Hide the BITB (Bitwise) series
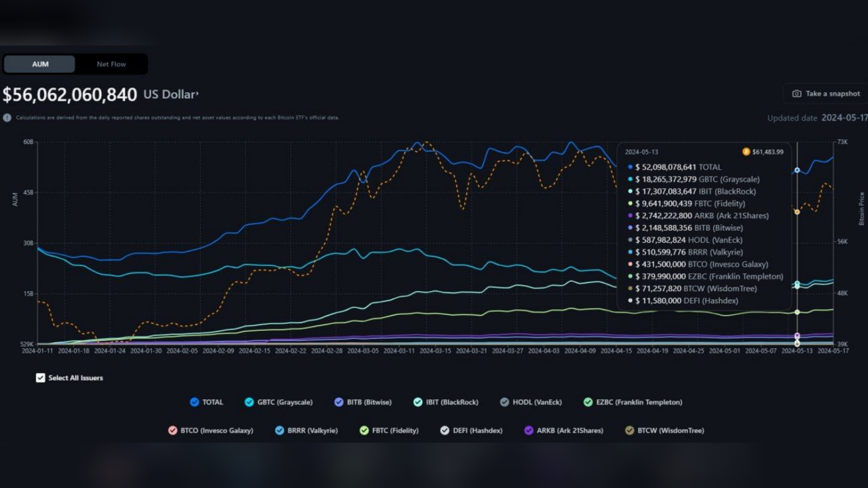This screenshot has width=868, height=488. click(339, 402)
